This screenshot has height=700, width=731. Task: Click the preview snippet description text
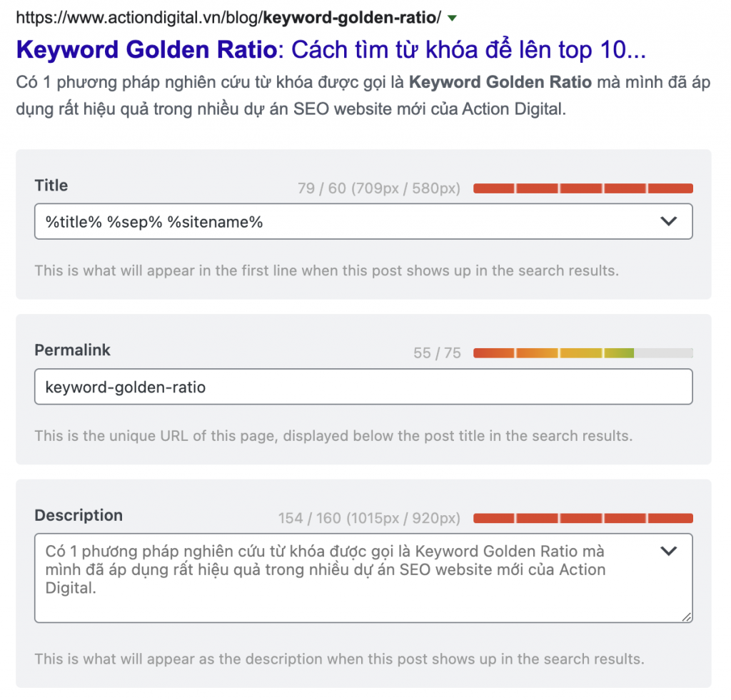(363, 96)
